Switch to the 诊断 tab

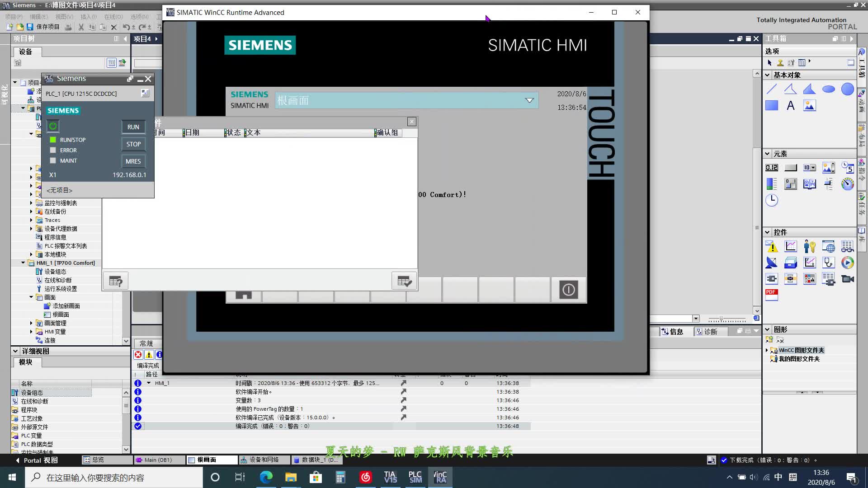pos(707,332)
